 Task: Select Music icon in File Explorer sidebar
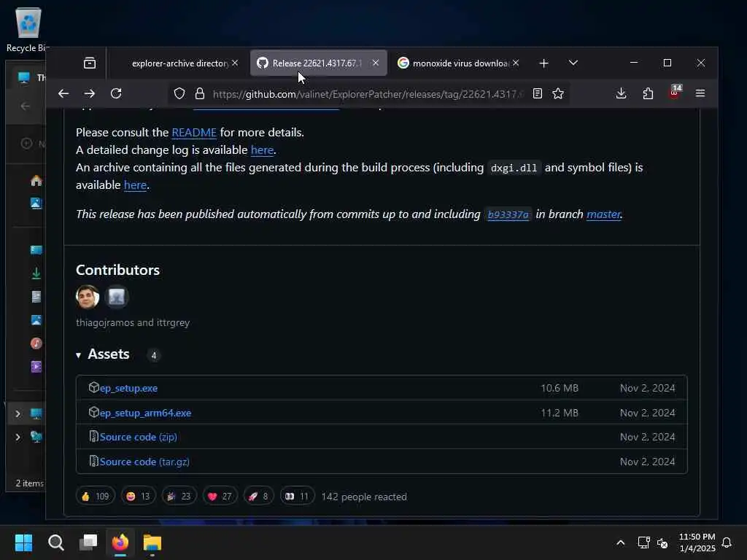tap(36, 343)
